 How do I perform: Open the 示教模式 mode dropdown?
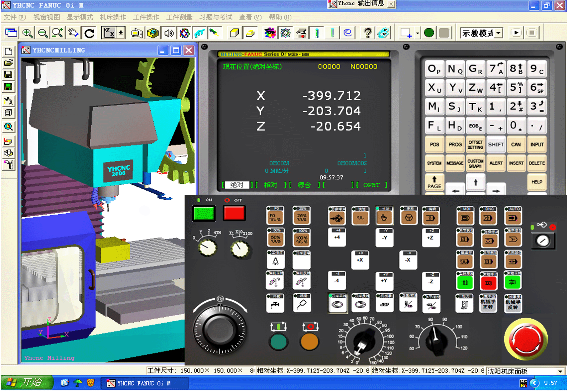[499, 33]
